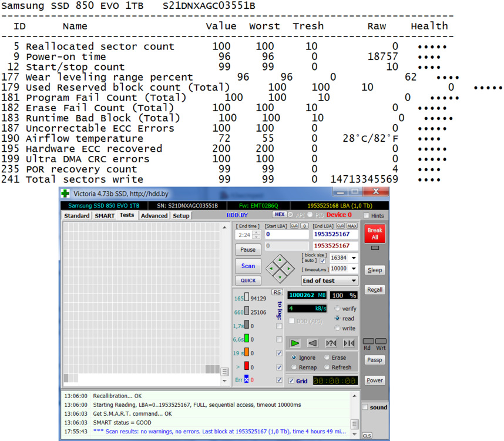Select the verify radio button
The image size is (504, 441).
click(x=338, y=309)
